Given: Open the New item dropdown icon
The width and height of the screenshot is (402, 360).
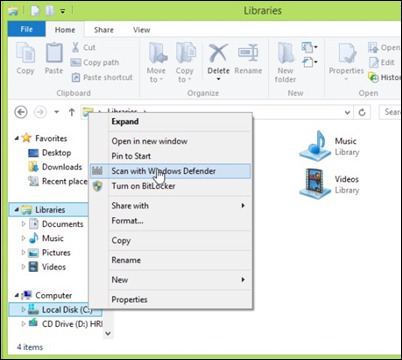Looking at the screenshot, I should (x=309, y=47).
